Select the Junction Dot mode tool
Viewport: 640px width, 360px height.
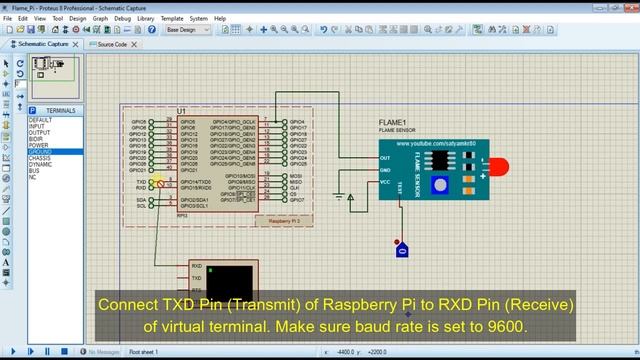pyautogui.click(x=6, y=84)
